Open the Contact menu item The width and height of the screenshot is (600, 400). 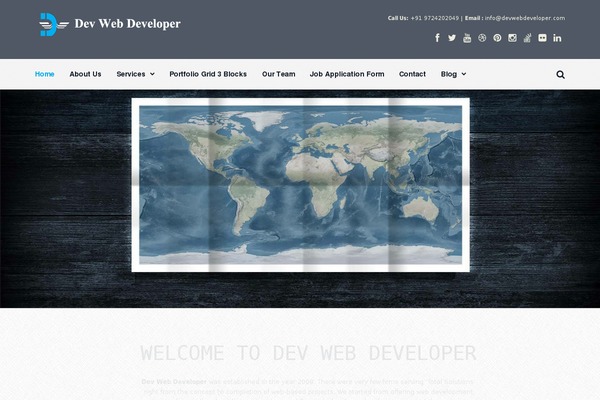[412, 74]
